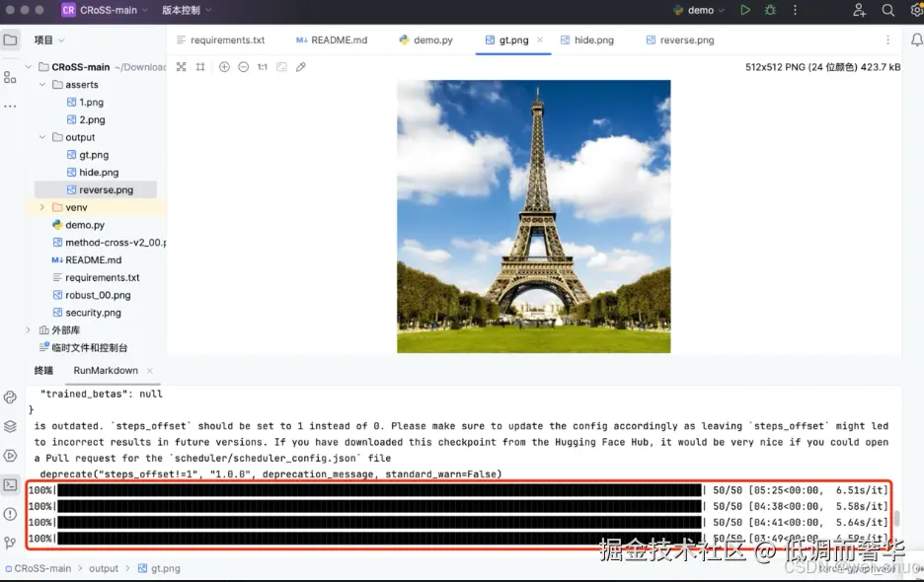Image resolution: width=924 pixels, height=582 pixels.
Task: Open the Terminal tool window icon
Action: pyautogui.click(x=10, y=484)
